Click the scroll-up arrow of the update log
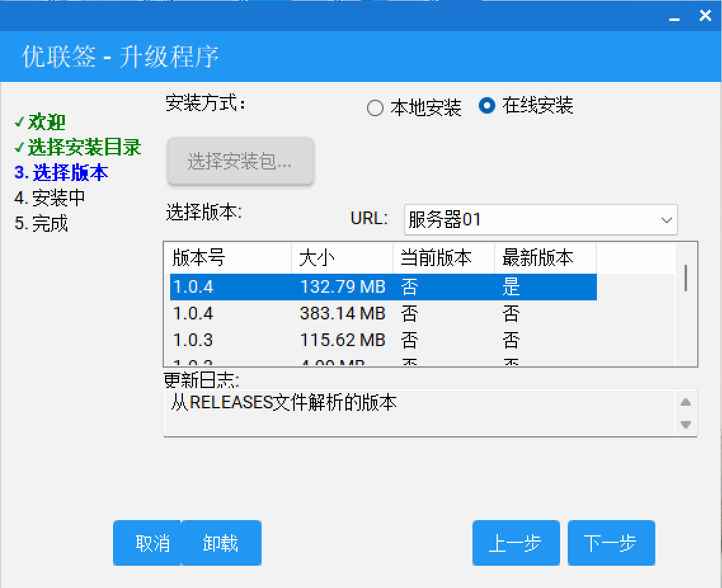 (x=686, y=401)
